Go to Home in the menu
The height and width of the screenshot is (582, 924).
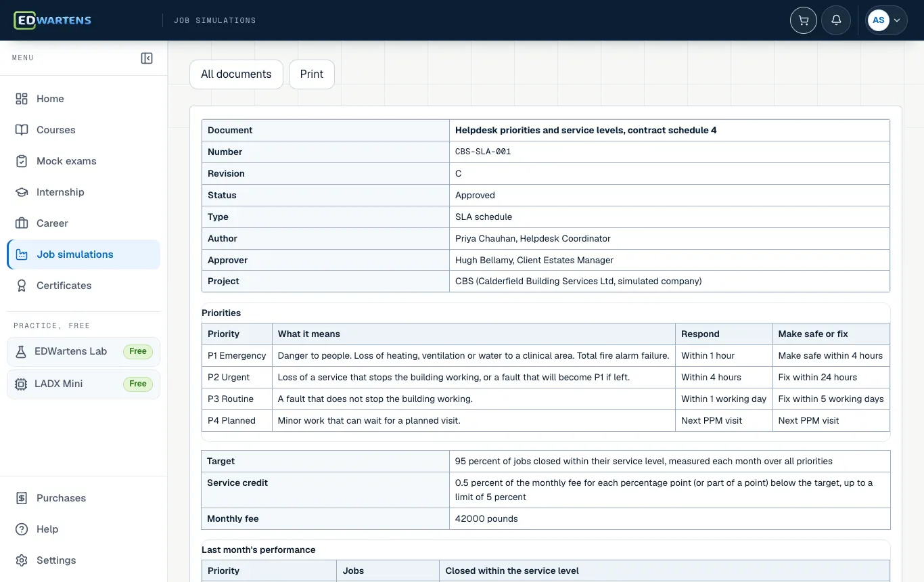point(84,99)
